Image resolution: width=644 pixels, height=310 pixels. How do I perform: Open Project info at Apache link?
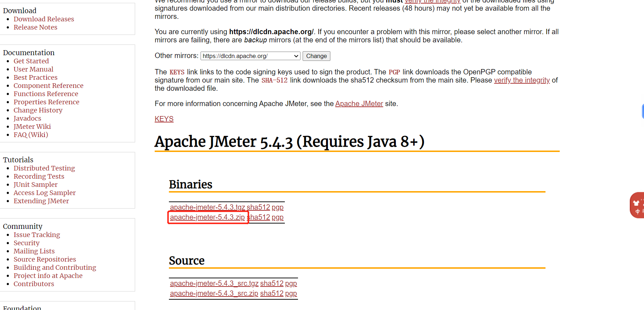[x=48, y=275]
